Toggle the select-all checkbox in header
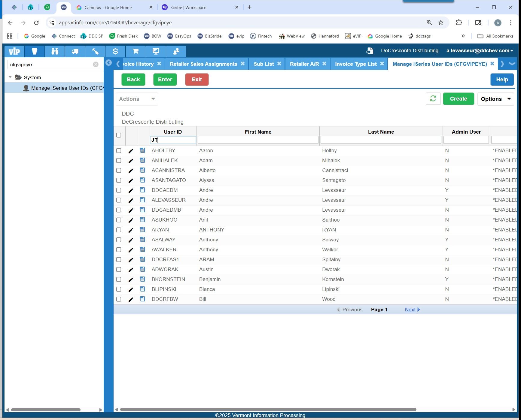Viewport: 521px width, 420px height. 119,135
